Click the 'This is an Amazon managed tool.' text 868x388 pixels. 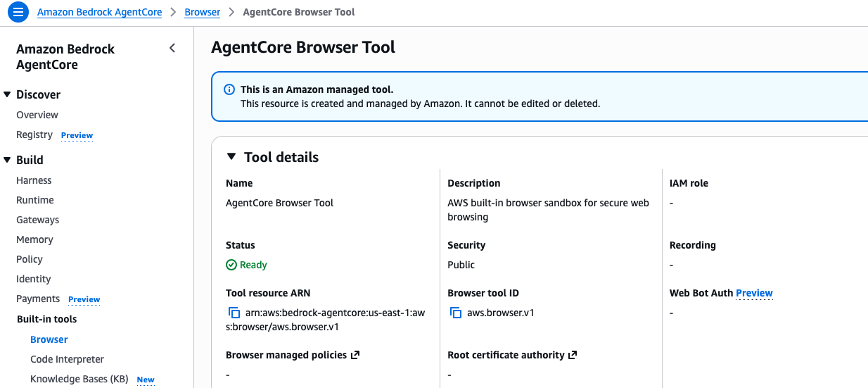tap(317, 89)
